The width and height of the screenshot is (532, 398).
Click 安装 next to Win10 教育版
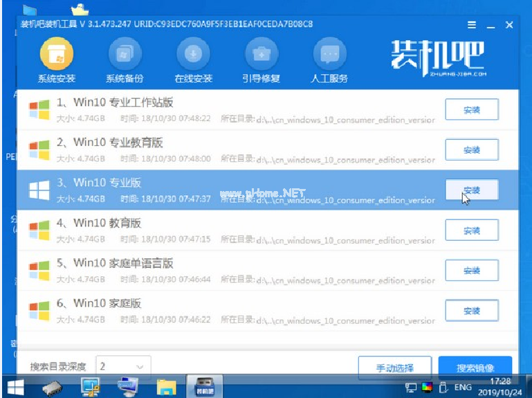(471, 230)
